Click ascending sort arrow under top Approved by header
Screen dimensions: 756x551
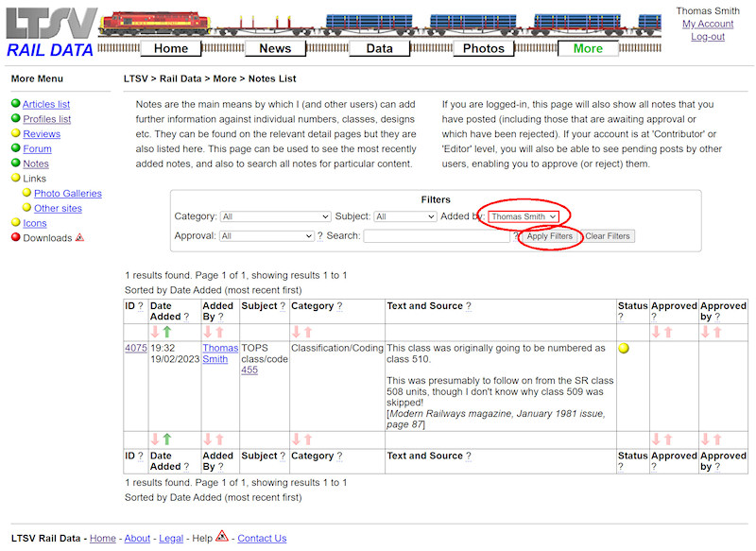719,332
